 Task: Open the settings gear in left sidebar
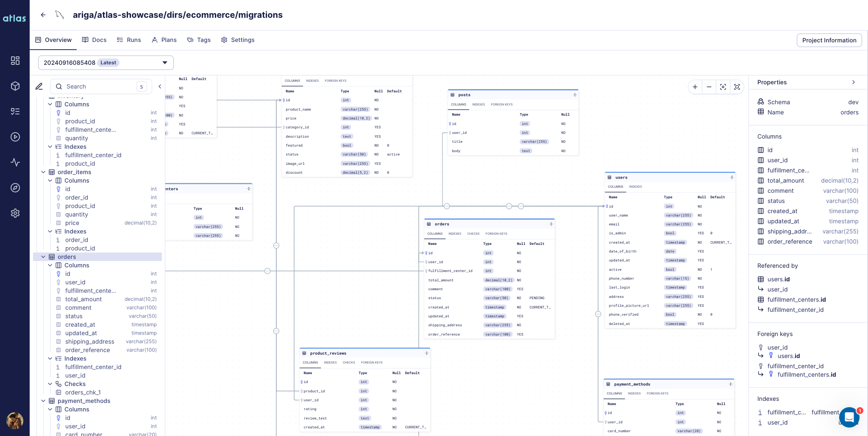[15, 213]
